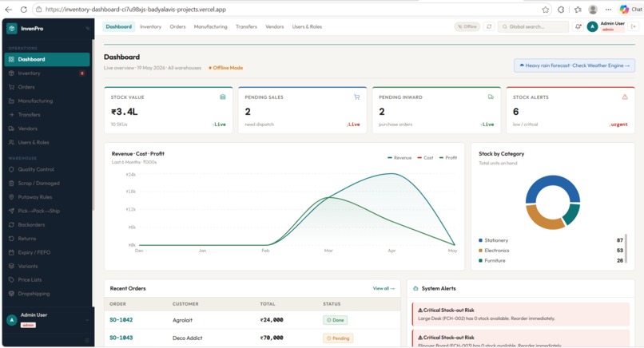Switch to the Users & Roles top tab
644x348 pixels.
click(307, 26)
